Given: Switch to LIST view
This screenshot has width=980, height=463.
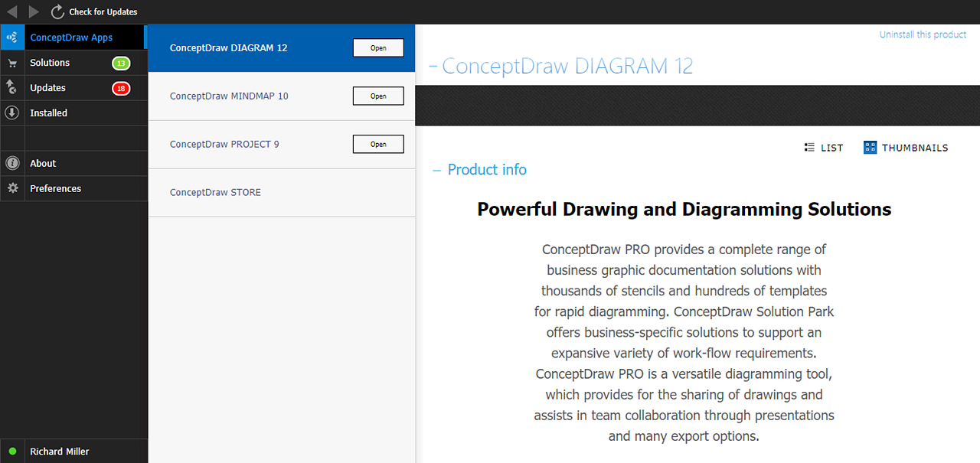Looking at the screenshot, I should click(x=824, y=147).
